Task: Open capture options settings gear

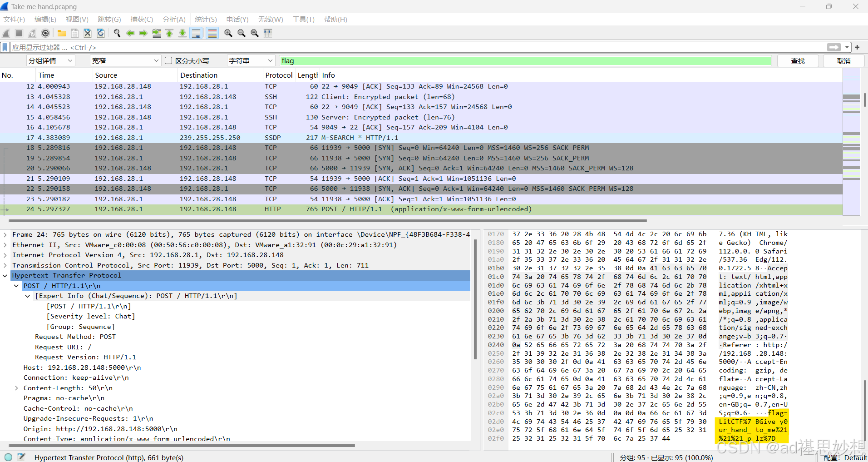Action: point(44,33)
